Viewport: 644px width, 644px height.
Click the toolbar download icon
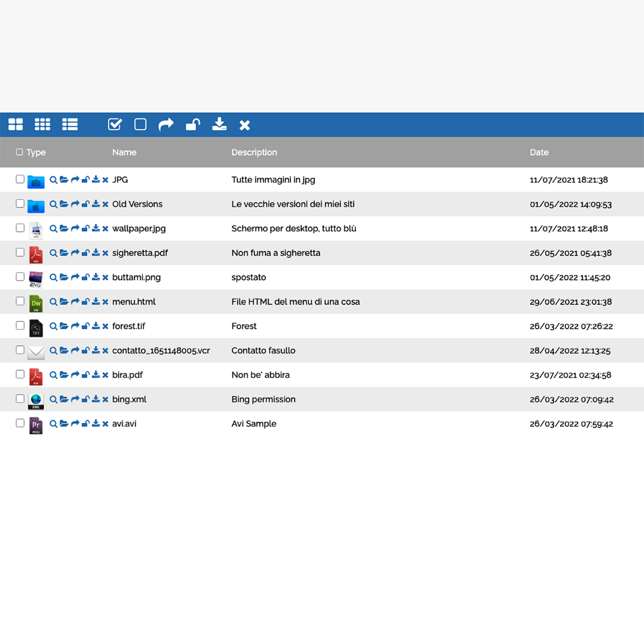coord(219,124)
